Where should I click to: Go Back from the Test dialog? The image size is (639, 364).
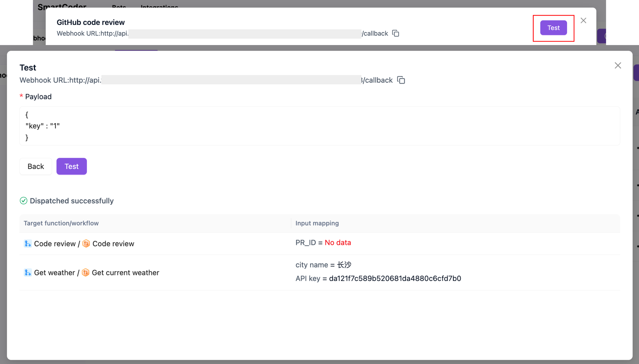coord(36,166)
